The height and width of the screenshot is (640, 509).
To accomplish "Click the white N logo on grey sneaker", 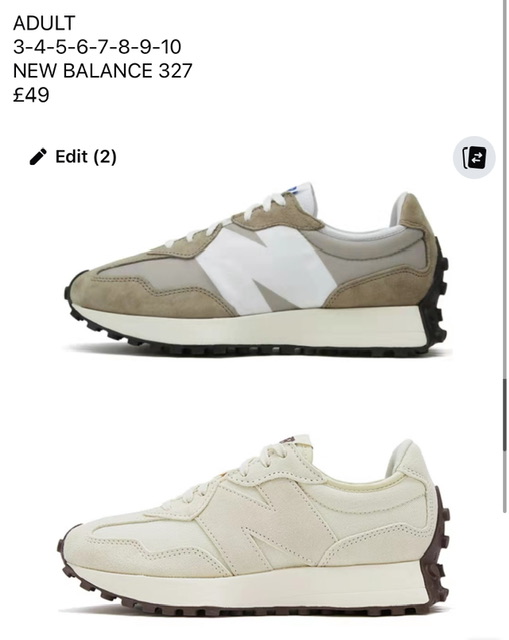I will (267, 269).
